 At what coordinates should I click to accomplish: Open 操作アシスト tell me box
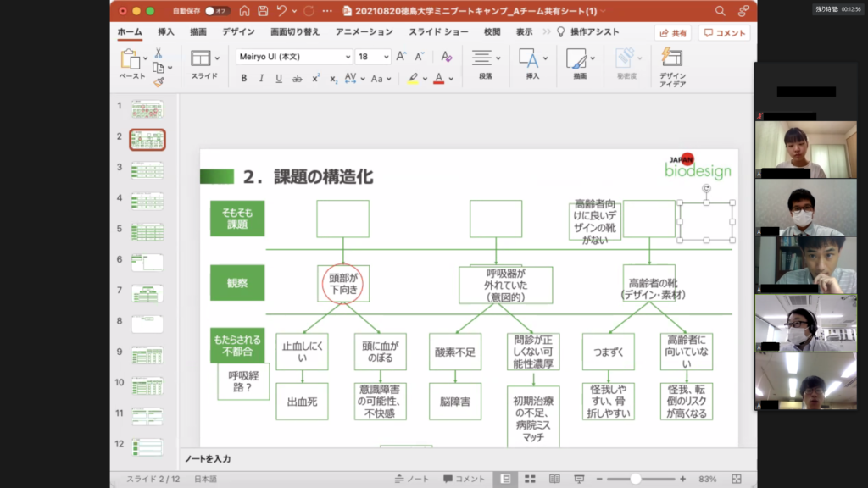tap(588, 32)
